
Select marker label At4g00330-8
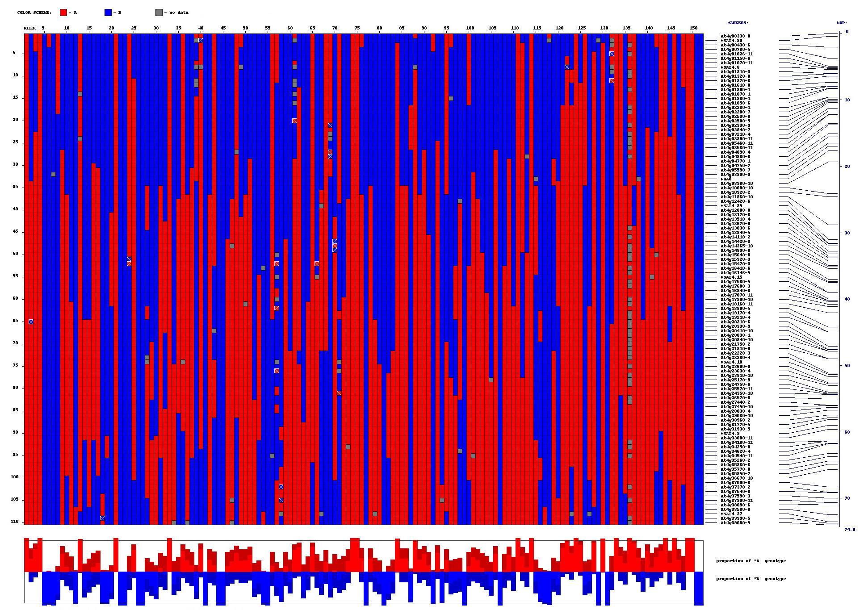735,36
